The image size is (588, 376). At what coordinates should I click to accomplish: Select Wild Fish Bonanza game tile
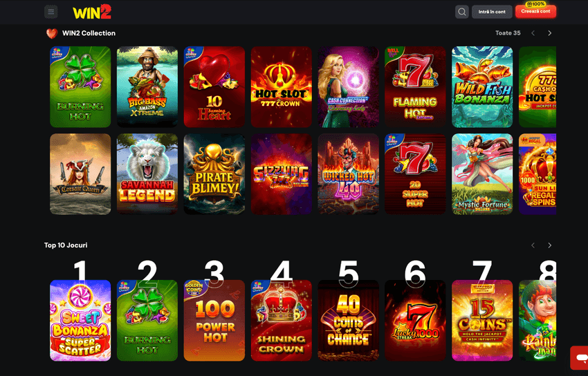(x=482, y=87)
